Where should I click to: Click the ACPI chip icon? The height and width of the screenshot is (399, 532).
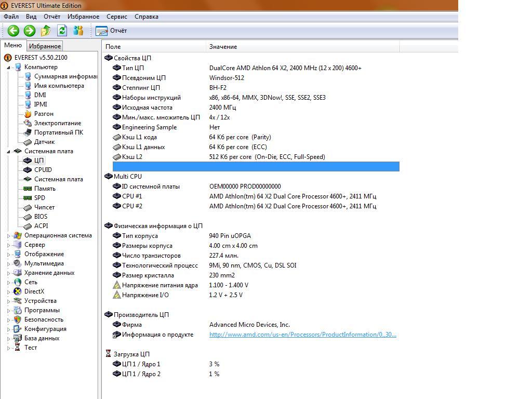[x=28, y=226]
